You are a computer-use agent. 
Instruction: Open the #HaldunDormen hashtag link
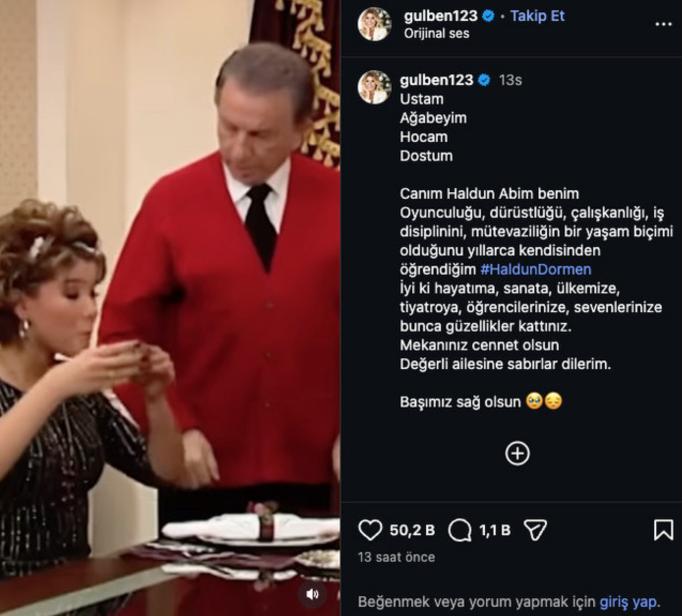click(536, 269)
